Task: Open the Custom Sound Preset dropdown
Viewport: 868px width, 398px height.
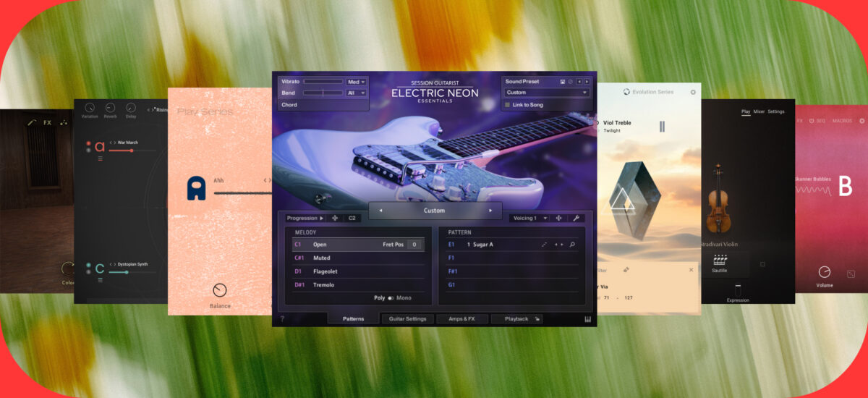Action: (547, 93)
